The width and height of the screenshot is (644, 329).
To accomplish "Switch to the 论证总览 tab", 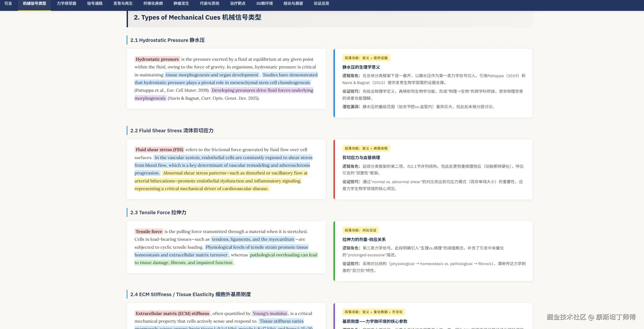I will pyautogui.click(x=321, y=3).
